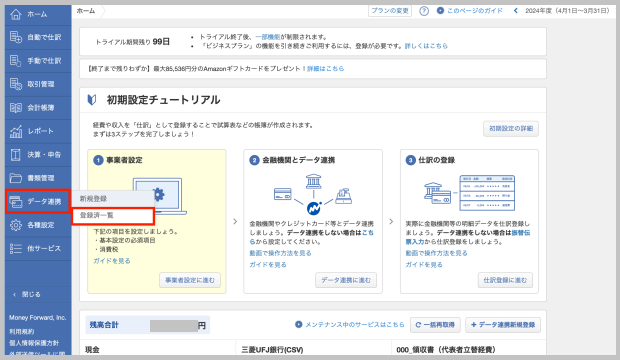Click the レポート chart icon
The image size is (620, 360).
15,131
